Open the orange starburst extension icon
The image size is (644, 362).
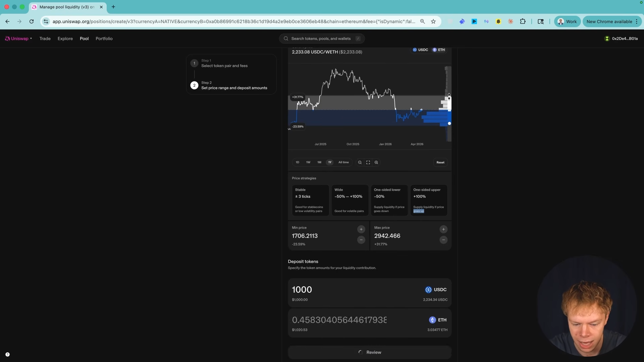511,21
